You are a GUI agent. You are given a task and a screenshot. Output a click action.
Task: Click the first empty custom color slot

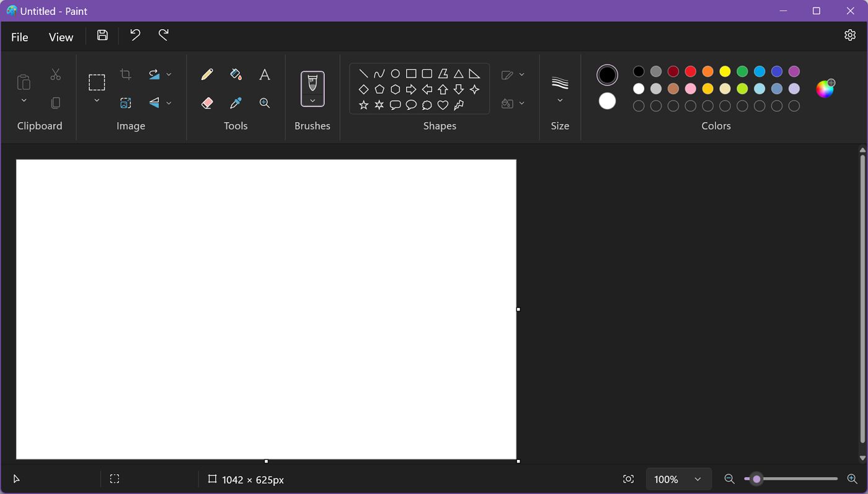[639, 106]
